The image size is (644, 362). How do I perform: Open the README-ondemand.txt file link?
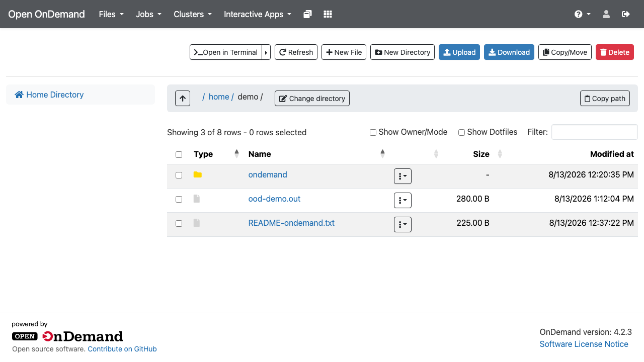coord(291,223)
